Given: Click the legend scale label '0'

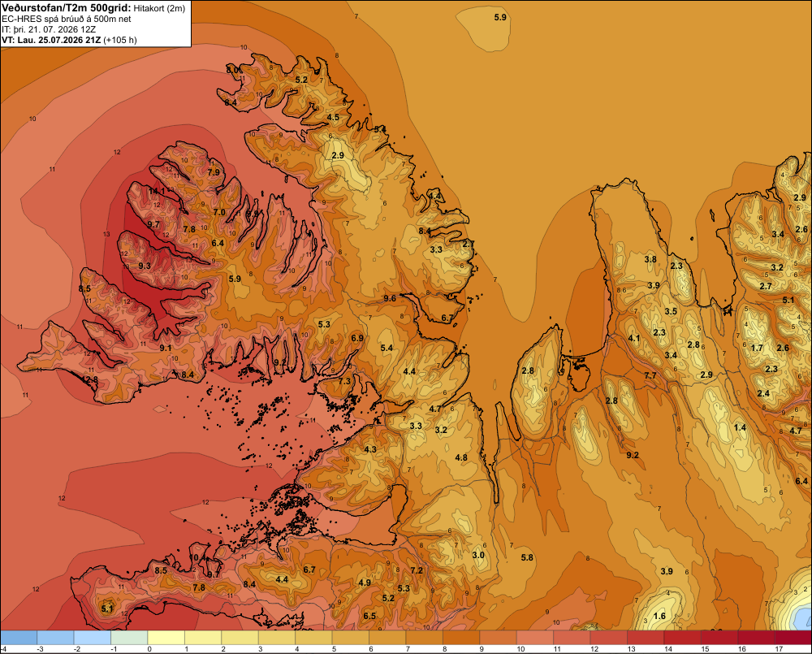Looking at the screenshot, I should point(149,649).
